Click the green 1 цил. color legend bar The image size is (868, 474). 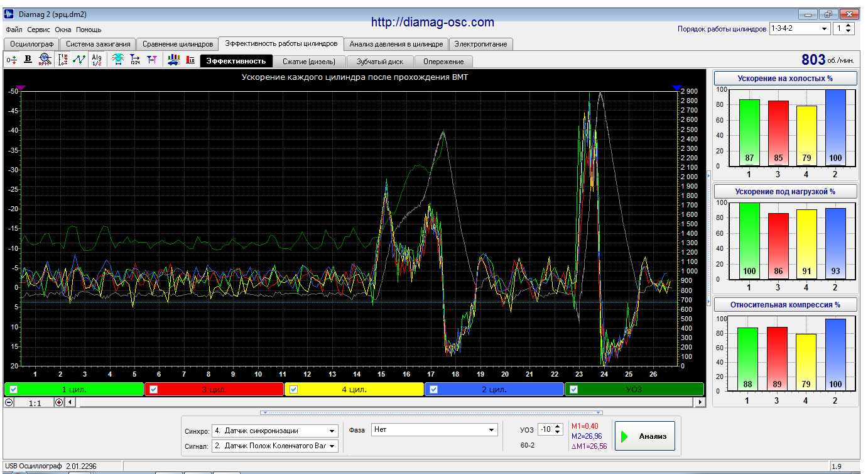pyautogui.click(x=74, y=389)
